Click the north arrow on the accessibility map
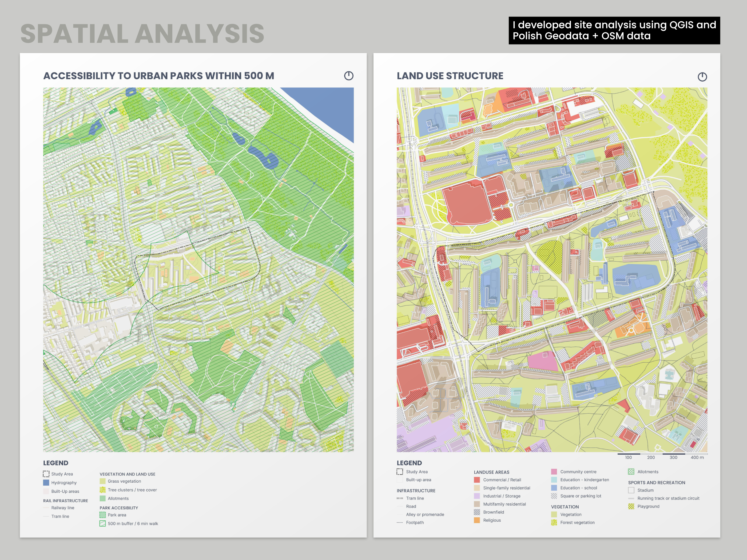This screenshot has width=747, height=560. pos(348,76)
